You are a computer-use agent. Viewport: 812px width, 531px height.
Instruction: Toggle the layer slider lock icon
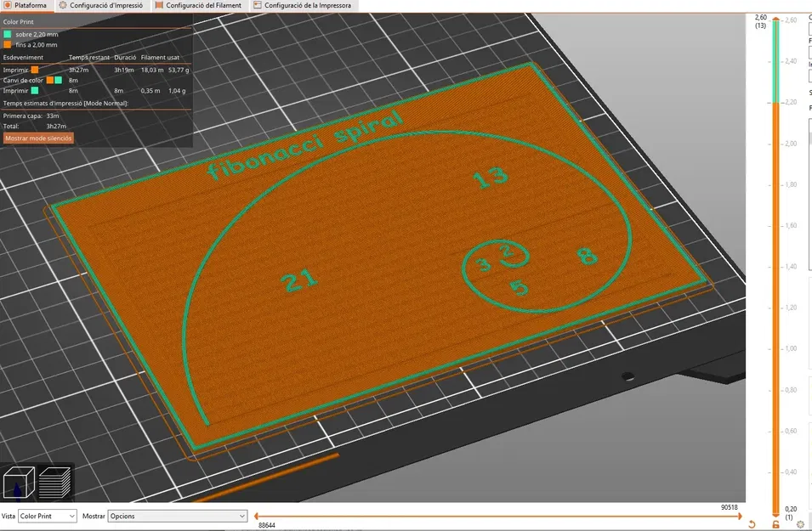pyautogui.click(x=775, y=524)
